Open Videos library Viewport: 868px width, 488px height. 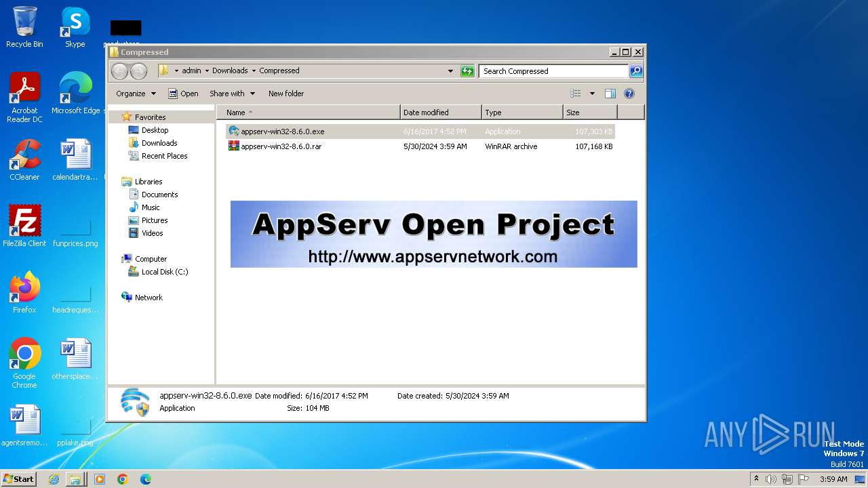(152, 233)
